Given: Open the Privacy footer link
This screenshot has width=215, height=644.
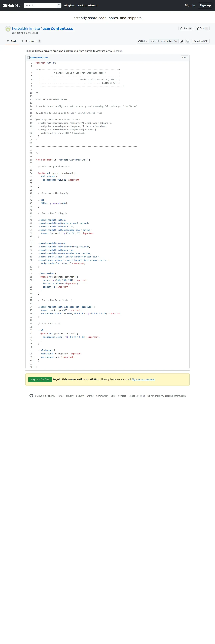Looking at the screenshot, I should pyautogui.click(x=70, y=396).
